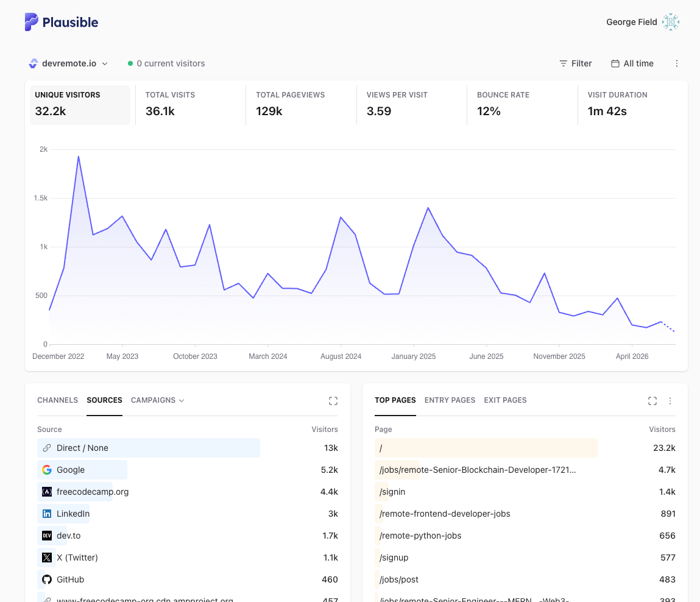The width and height of the screenshot is (700, 602).
Task: Click the freecodecamp.org favicon
Action: [x=47, y=492]
